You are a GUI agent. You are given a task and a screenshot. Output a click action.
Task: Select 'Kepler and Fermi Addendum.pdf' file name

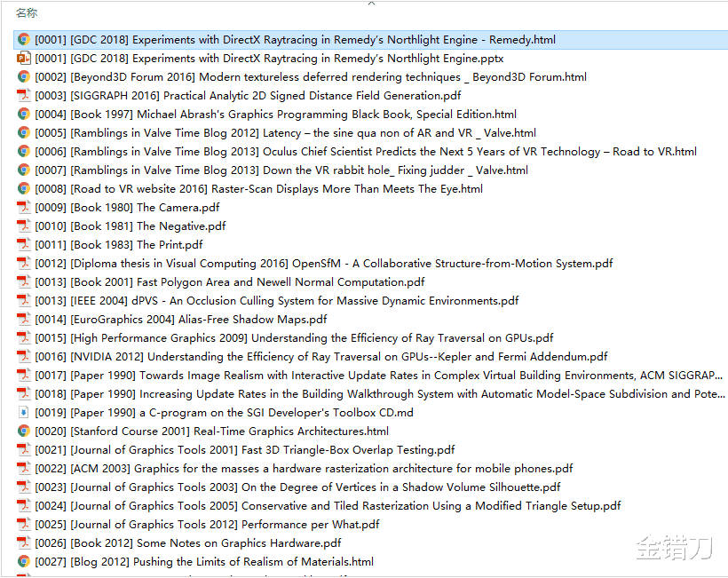point(321,356)
